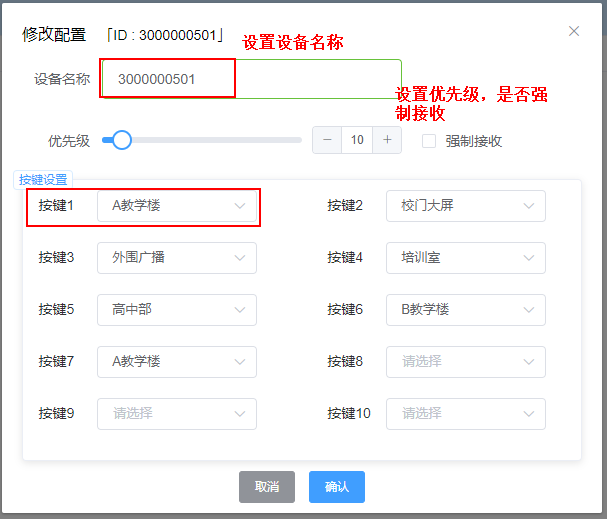Expand 按键4 dropdown showing 培训室
This screenshot has height=519, width=607.
(465, 258)
